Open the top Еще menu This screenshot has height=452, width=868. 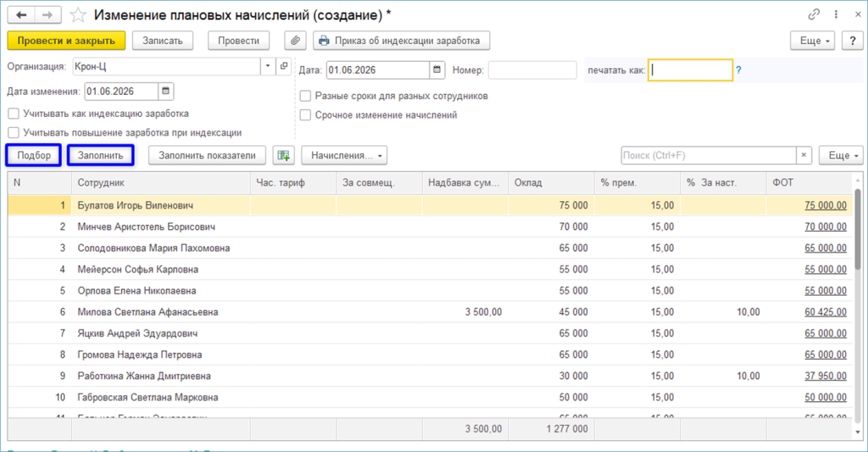[813, 41]
